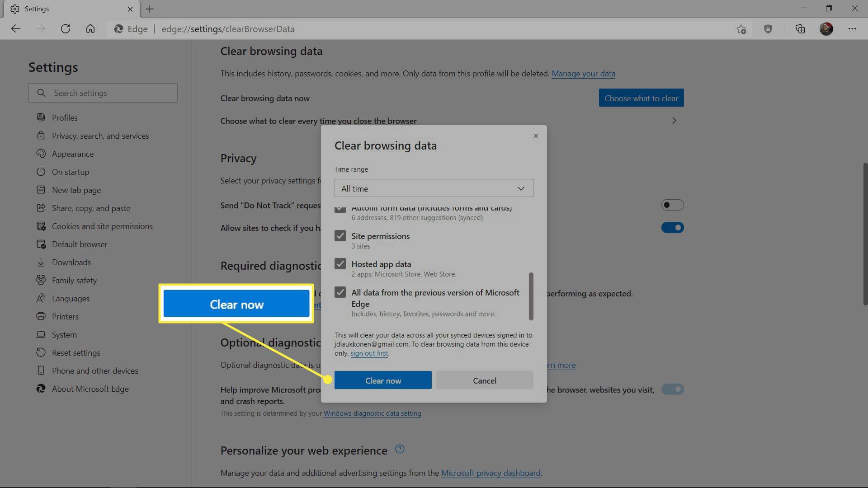Image resolution: width=868 pixels, height=488 pixels.
Task: Click the Share, copy, and paste icon
Action: [x=41, y=208]
